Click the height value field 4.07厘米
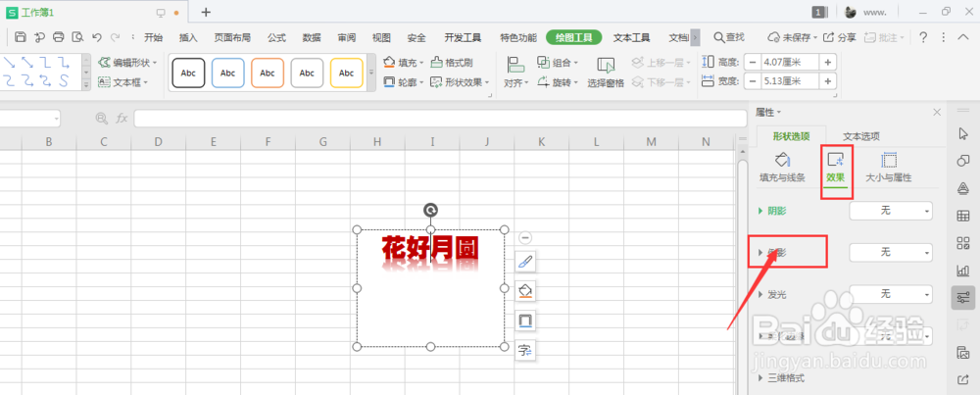 789,62
